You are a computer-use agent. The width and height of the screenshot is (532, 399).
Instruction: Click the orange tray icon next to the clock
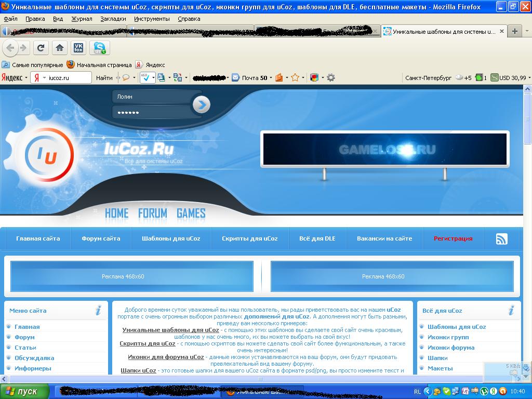(503, 392)
